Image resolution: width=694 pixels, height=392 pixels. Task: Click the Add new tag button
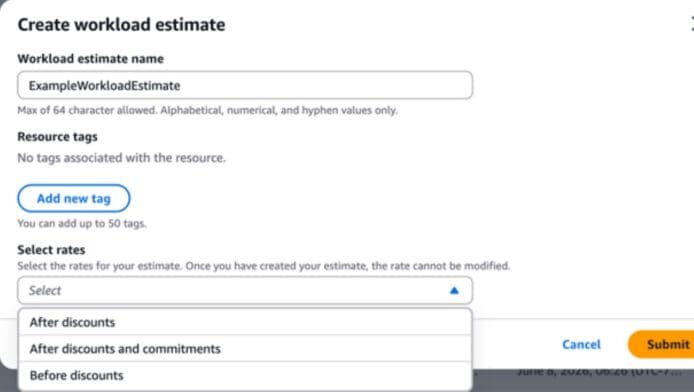(x=74, y=198)
